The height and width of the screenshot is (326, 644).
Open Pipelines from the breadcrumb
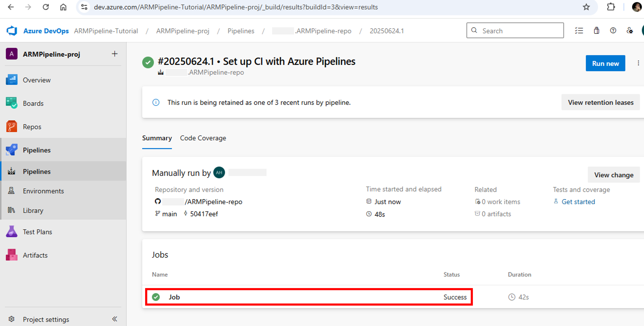(241, 31)
